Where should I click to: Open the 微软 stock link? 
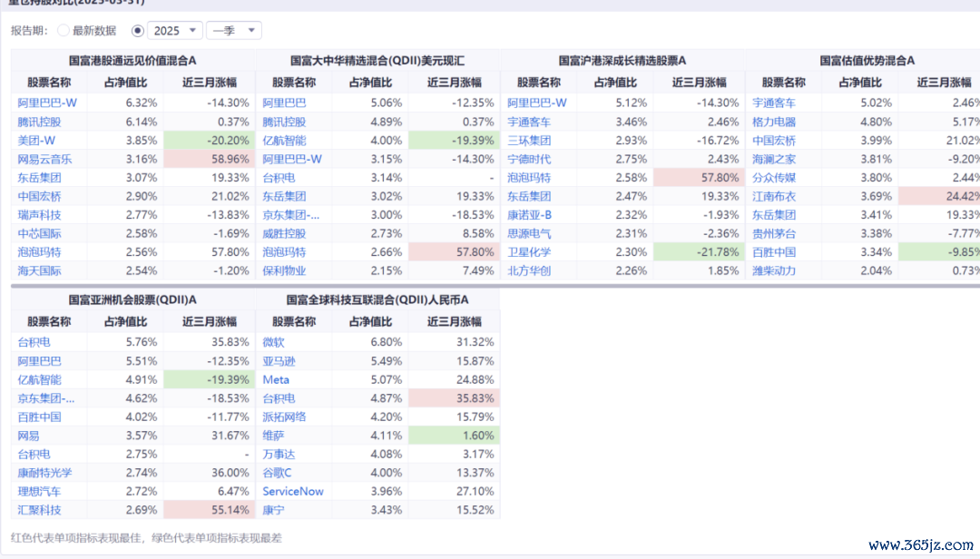click(273, 343)
